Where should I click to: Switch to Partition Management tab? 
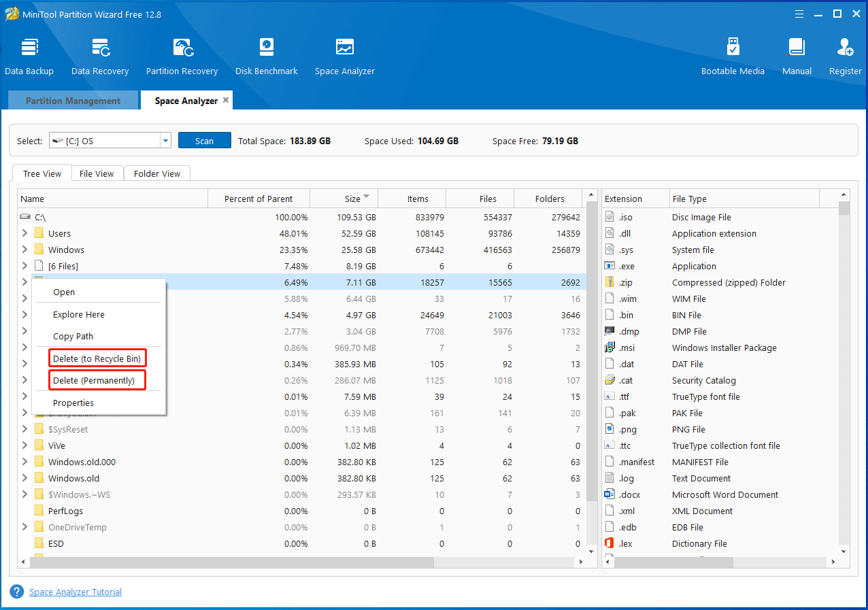(x=73, y=101)
